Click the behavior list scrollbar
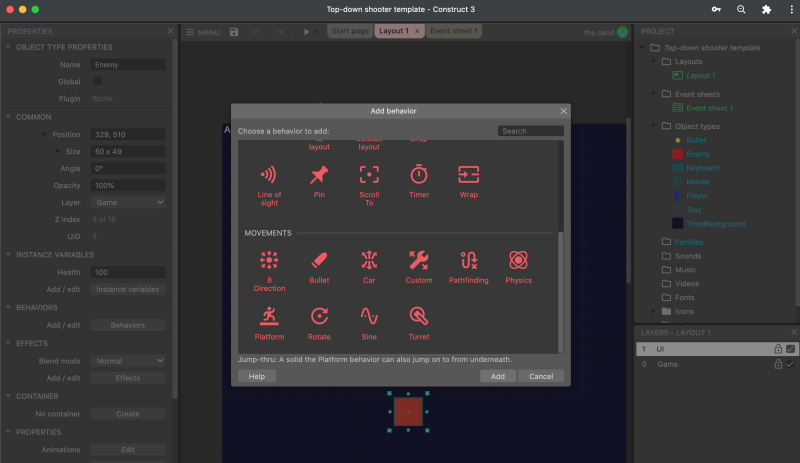 coord(561,291)
